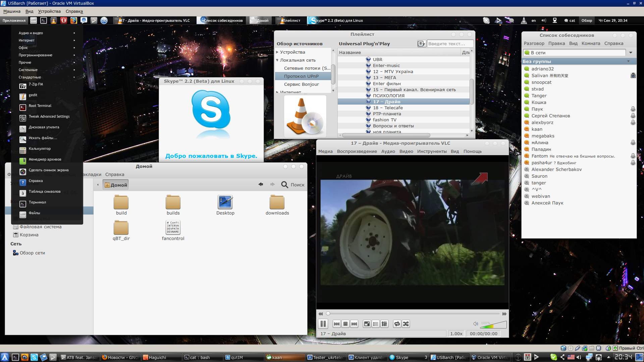
Task: Toggle VLC loop mode
Action: coord(397,324)
